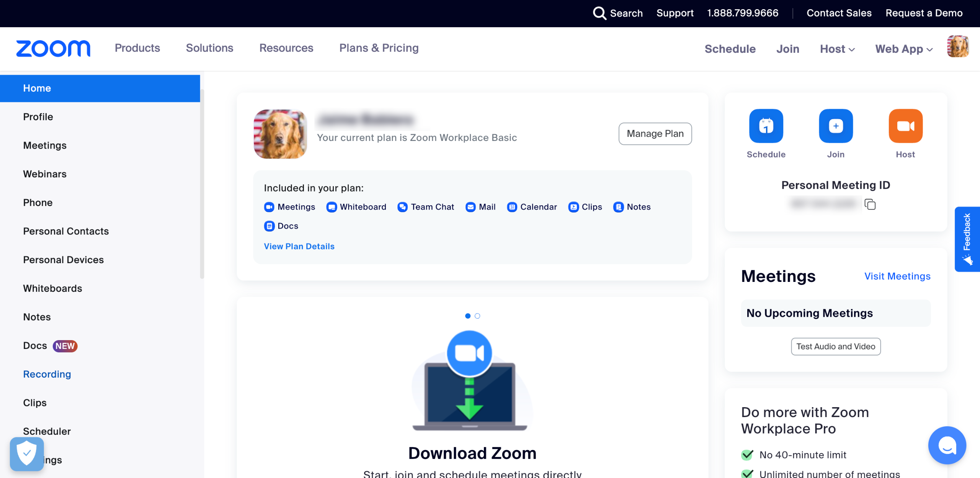Screen dimensions: 980x478
Task: Select the first carousel dot
Action: coord(467,316)
